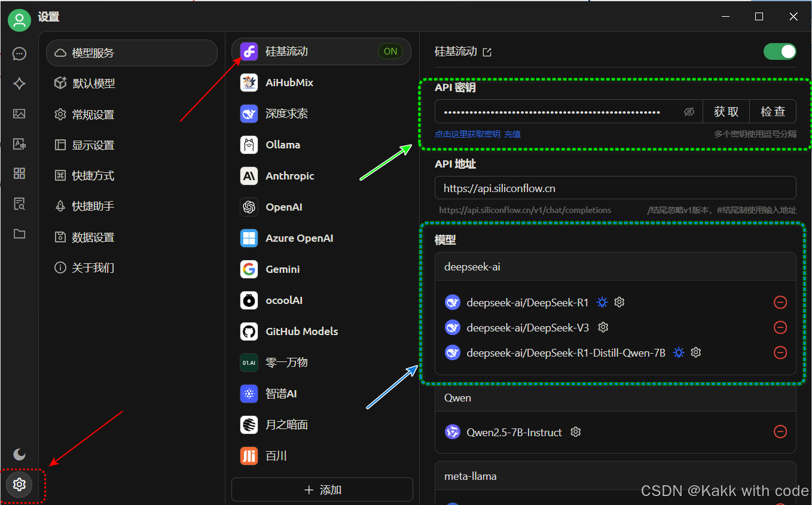
Task: Click the ON badge on 硅基流动
Action: pos(390,51)
